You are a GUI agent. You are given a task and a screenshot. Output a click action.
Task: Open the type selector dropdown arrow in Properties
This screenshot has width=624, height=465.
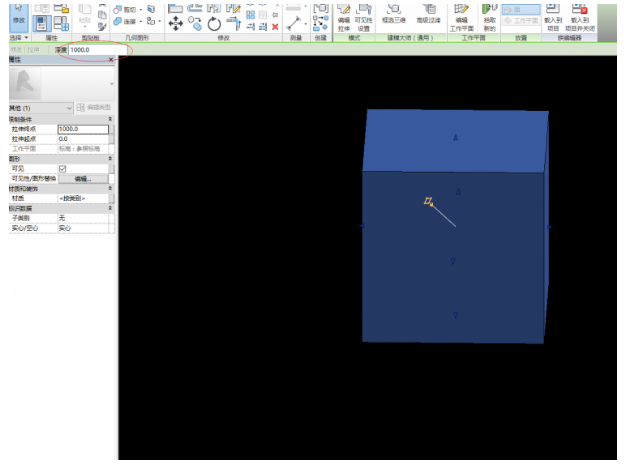tap(111, 84)
